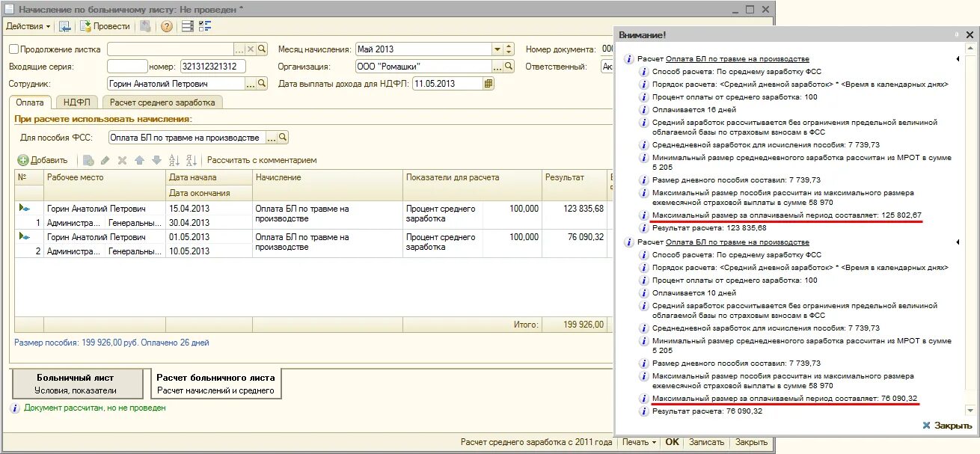Click the move up arrow icon
Viewport: 980px width, 454px height.
coord(139,160)
